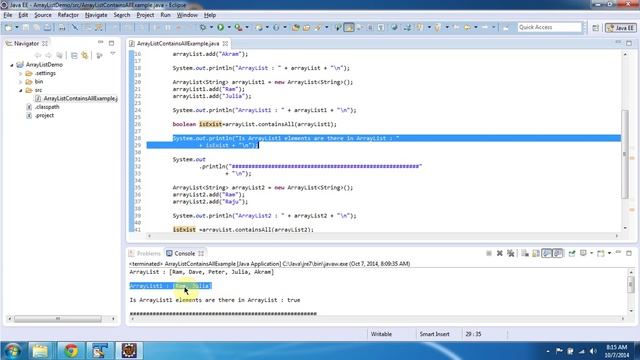Click Remove Launch in Console
The height and width of the screenshot is (360, 640).
(500, 253)
